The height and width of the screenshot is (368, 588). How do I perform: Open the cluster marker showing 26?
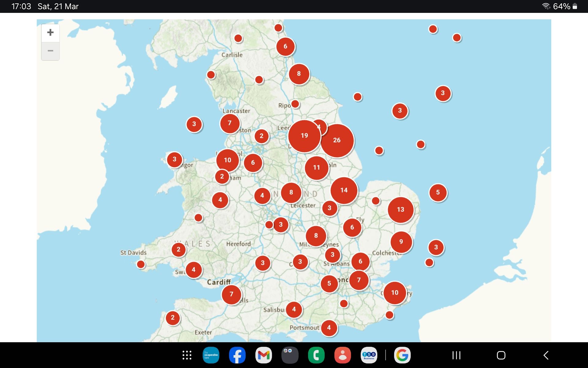point(337,140)
